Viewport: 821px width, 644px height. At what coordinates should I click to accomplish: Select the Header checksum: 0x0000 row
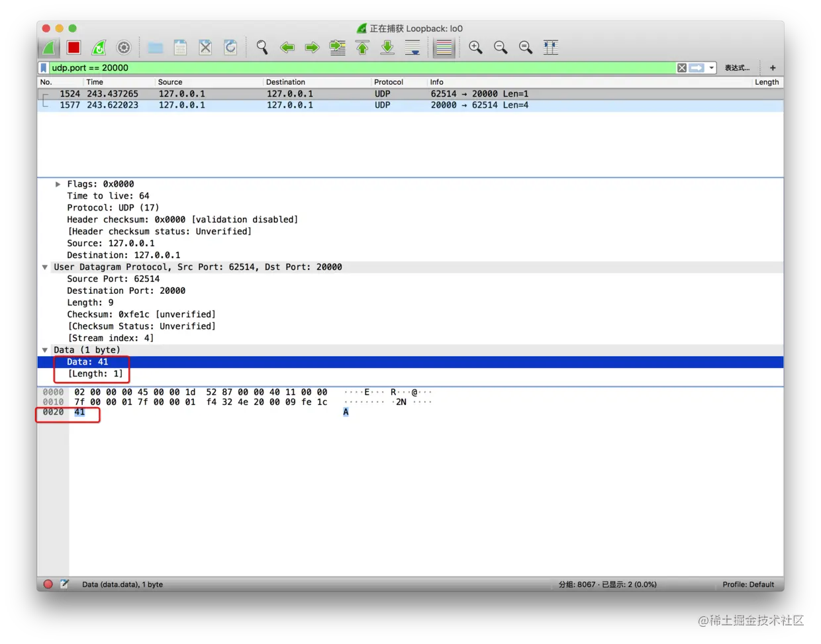410,220
